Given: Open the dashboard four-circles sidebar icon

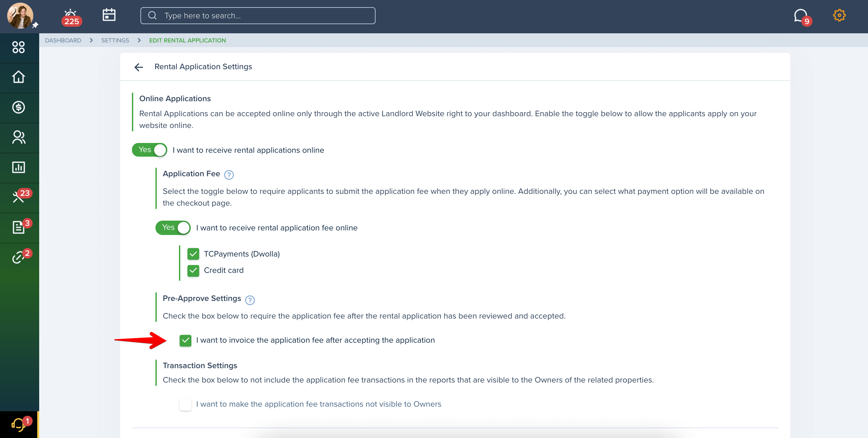Looking at the screenshot, I should (19, 47).
